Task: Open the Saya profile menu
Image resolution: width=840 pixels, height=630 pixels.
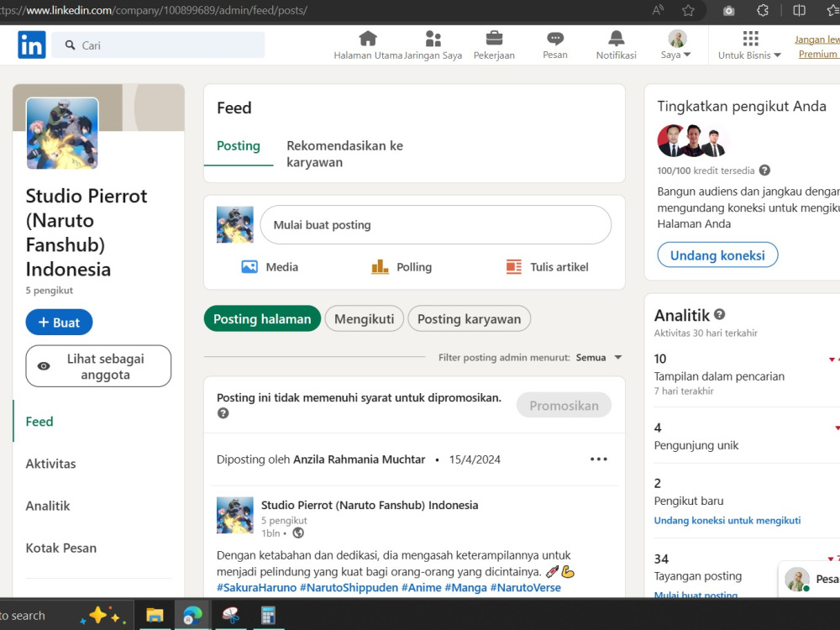Action: (x=676, y=45)
